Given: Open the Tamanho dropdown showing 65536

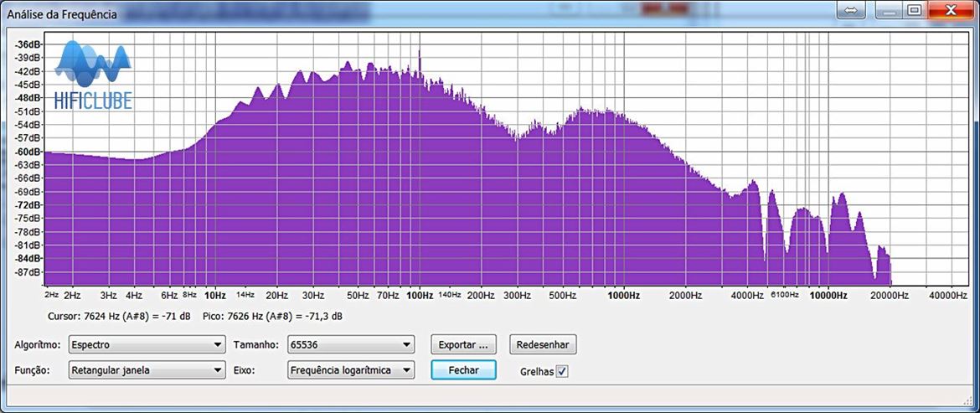Looking at the screenshot, I should [351, 344].
